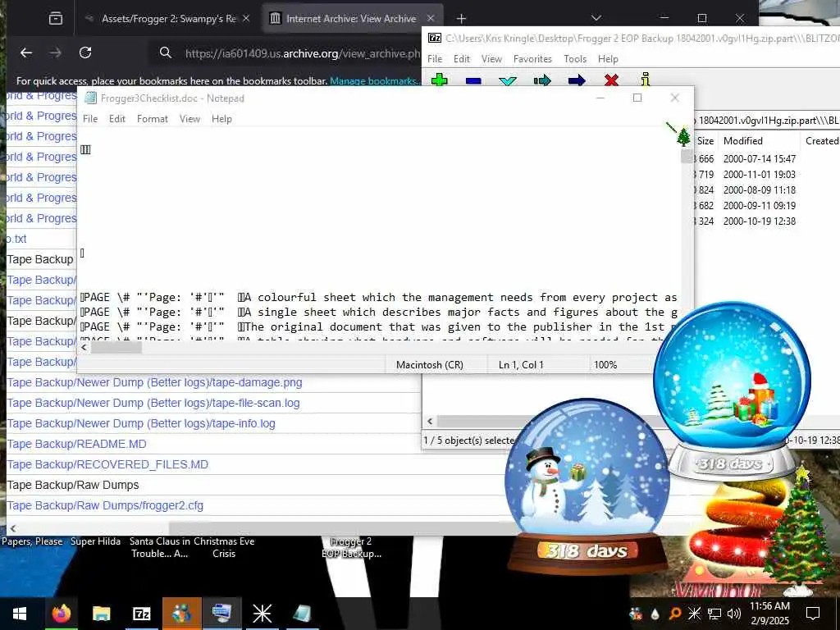Click the Copy arrow icon in 7-Zip
This screenshot has height=630, width=840.
[x=542, y=81]
